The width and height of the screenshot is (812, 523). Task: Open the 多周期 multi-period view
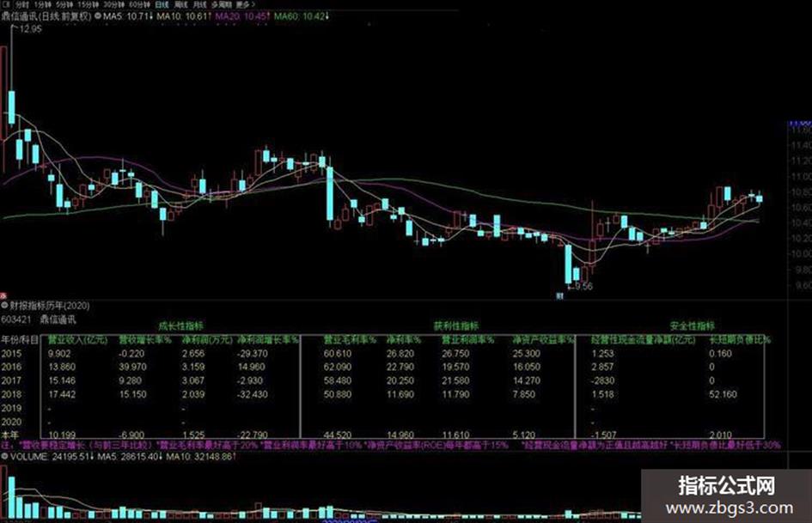pos(221,4)
